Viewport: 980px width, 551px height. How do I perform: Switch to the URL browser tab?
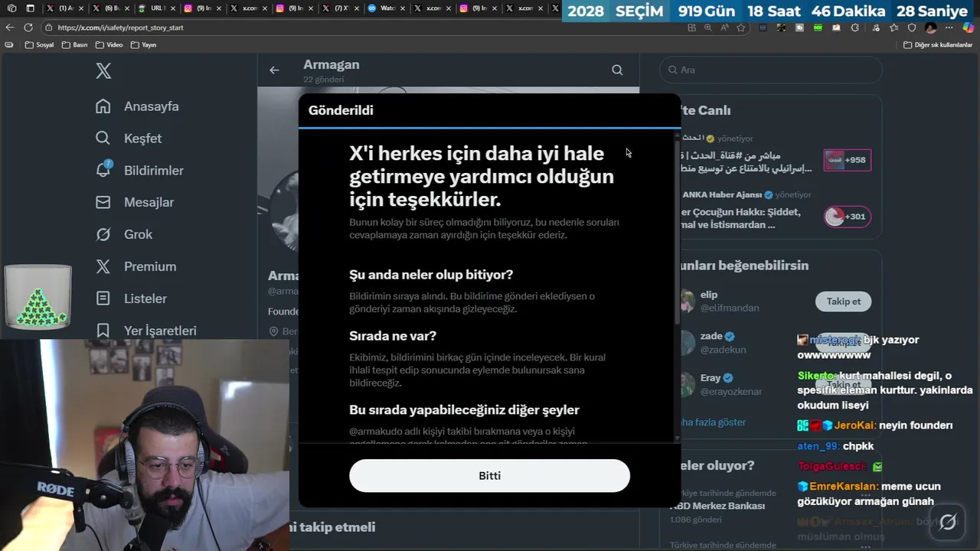coord(156,8)
